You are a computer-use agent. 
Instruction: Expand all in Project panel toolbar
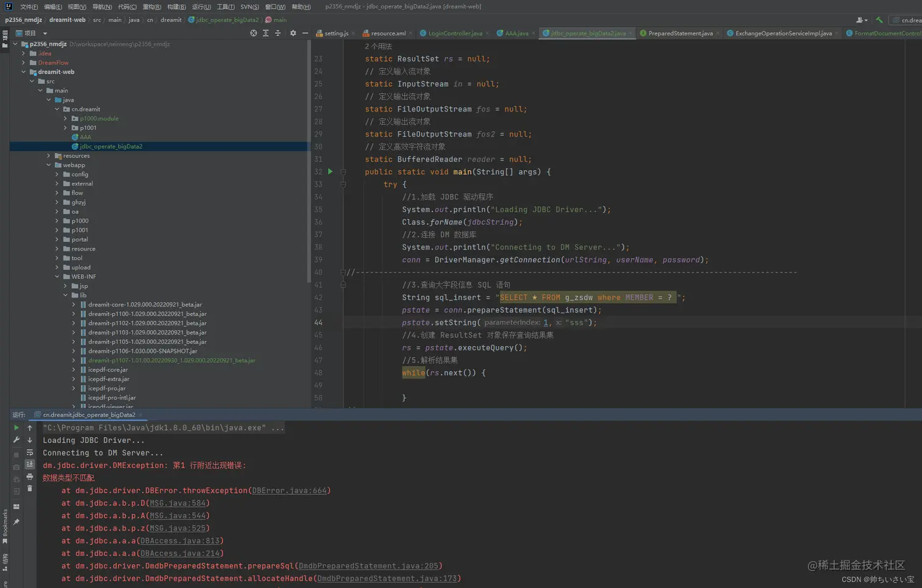click(266, 33)
